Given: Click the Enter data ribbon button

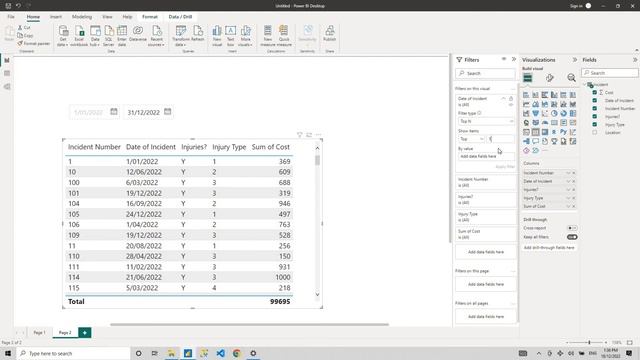Looking at the screenshot, I should 122,36.
